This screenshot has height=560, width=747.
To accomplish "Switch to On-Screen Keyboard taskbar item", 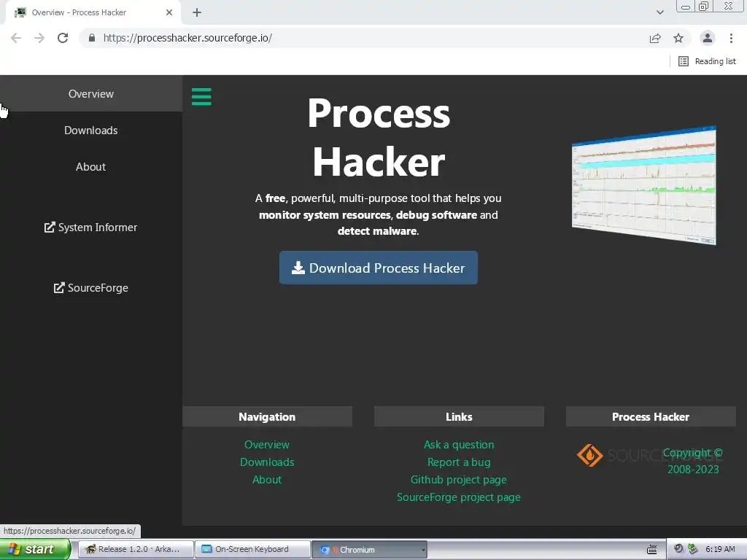I will pyautogui.click(x=252, y=549).
